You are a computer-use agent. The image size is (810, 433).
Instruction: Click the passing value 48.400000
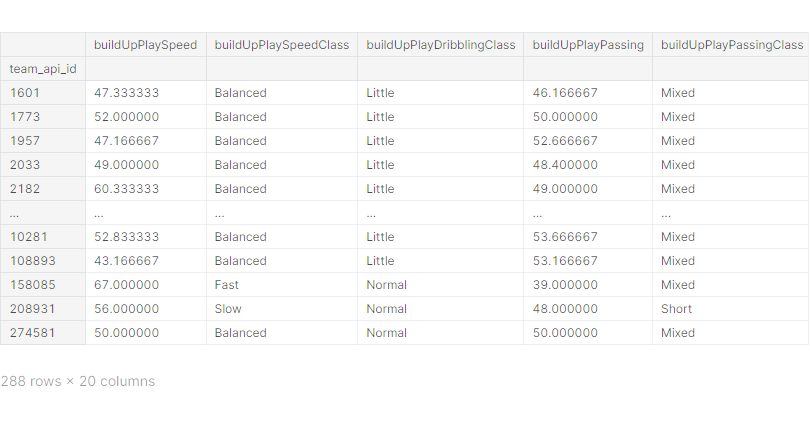[x=565, y=165]
